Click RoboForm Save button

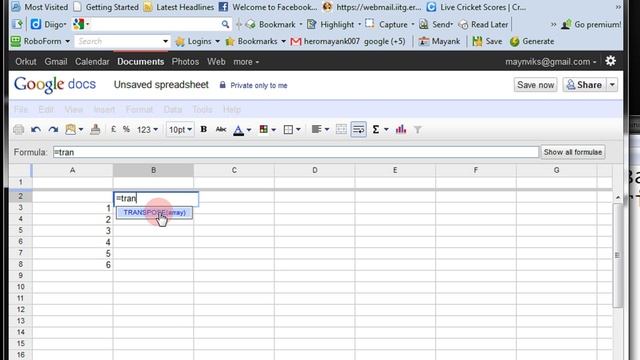click(x=487, y=41)
